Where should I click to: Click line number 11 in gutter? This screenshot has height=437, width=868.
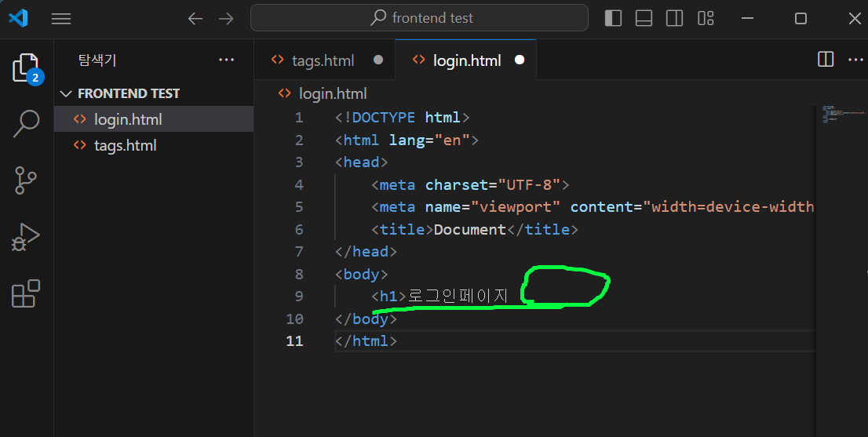pos(294,340)
